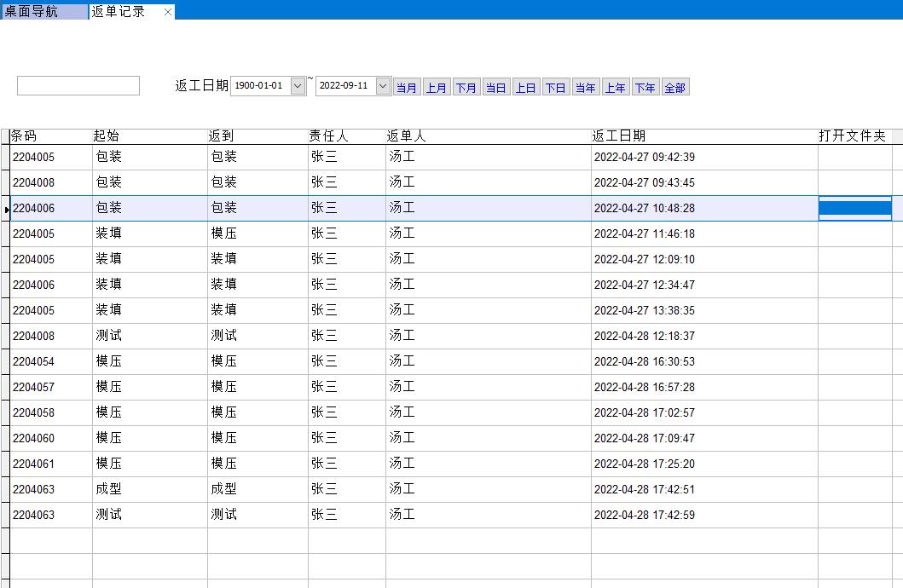Click the 上日 filter button
Screen dimensions: 903x588
point(526,88)
